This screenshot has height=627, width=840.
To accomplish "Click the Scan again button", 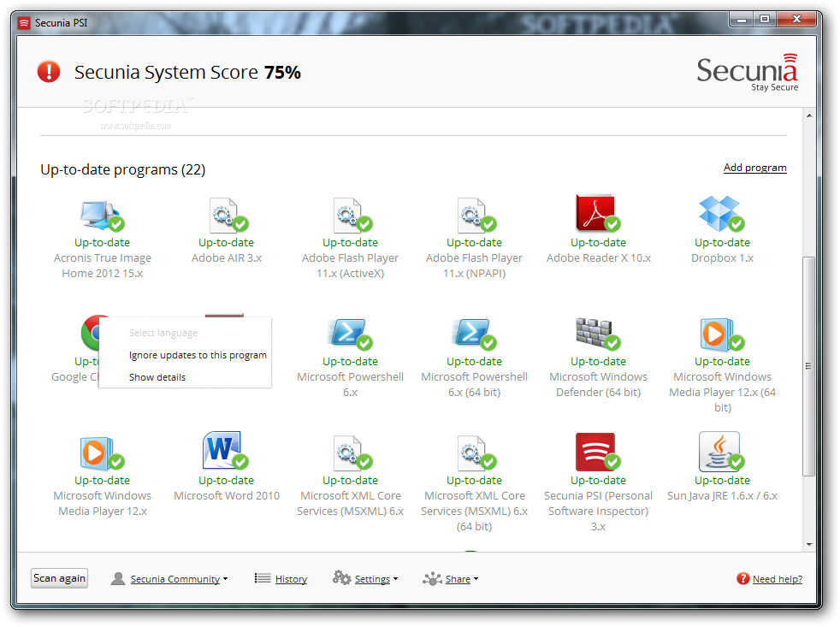I will click(60, 578).
